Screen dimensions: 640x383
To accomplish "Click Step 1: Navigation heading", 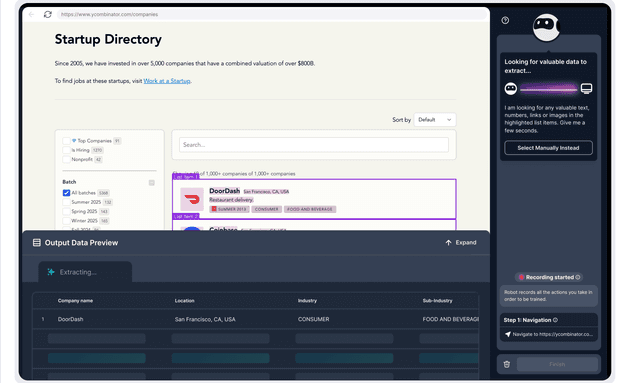I will pyautogui.click(x=527, y=320).
